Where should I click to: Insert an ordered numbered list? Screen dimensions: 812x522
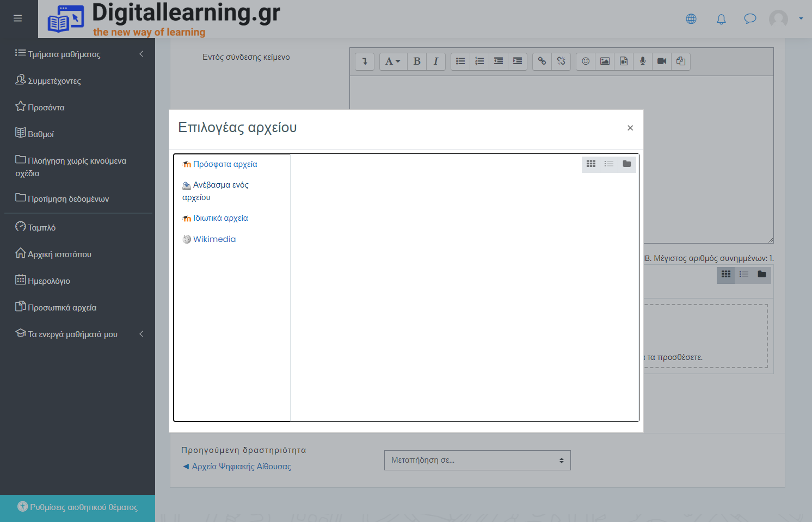479,61
